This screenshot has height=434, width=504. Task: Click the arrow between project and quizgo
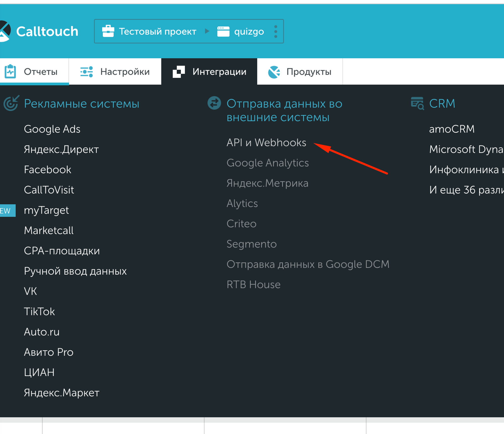click(x=207, y=31)
